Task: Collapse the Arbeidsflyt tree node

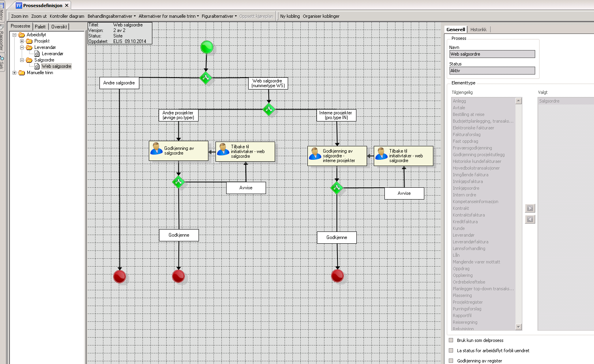Action: coord(15,35)
